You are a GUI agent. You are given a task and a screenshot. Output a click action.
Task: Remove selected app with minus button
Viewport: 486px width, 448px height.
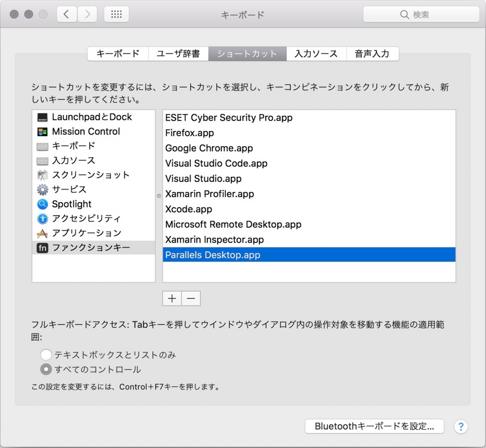tap(191, 299)
